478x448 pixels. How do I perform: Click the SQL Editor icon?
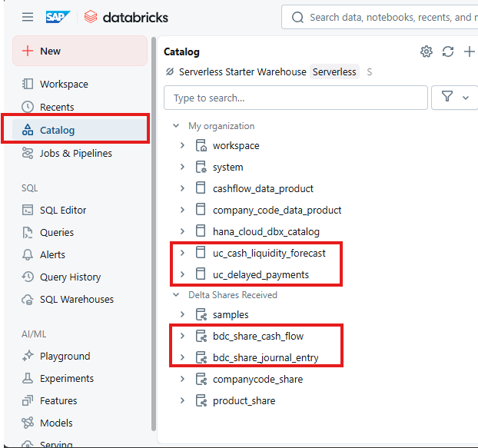coord(28,210)
